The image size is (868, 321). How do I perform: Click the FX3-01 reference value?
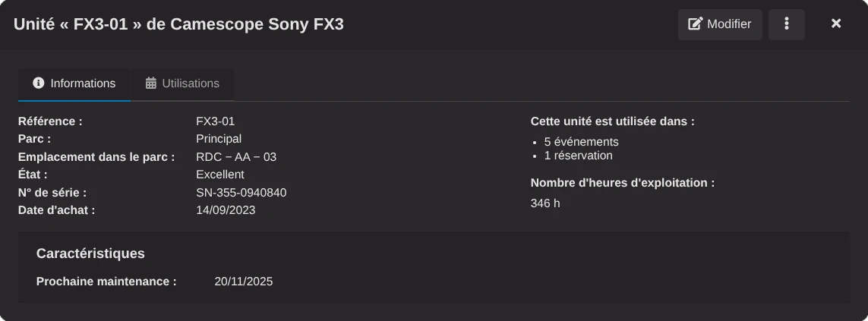click(216, 121)
